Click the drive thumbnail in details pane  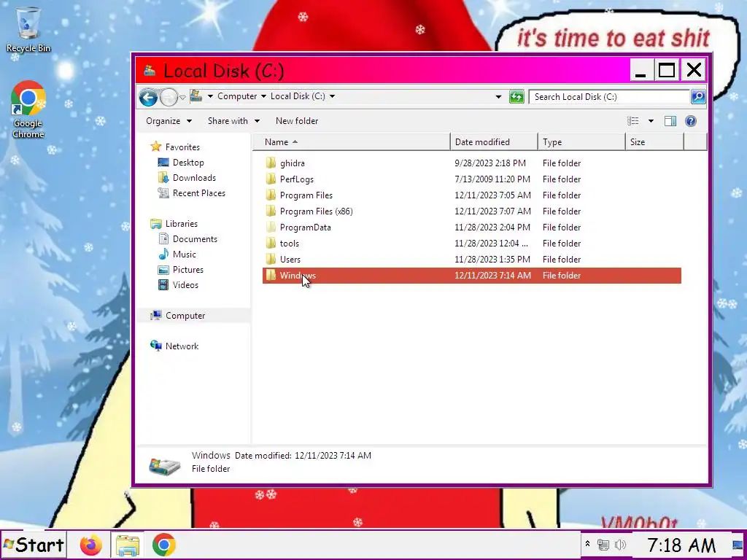tap(164, 466)
